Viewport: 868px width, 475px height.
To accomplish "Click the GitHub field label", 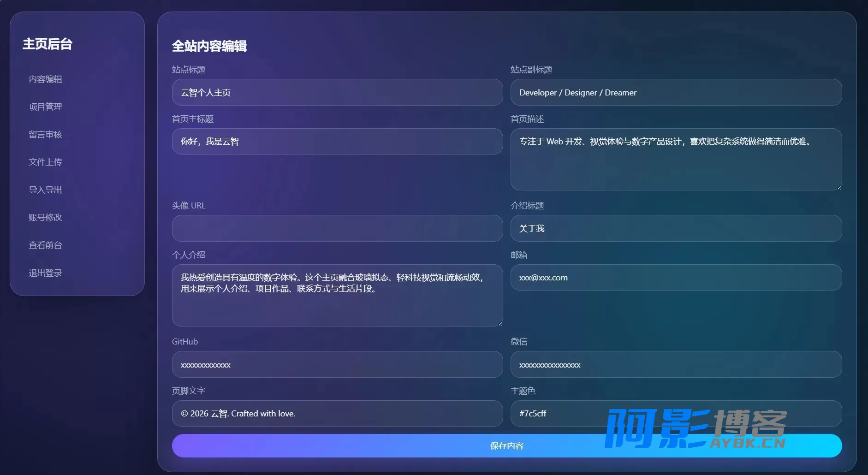I will click(185, 342).
